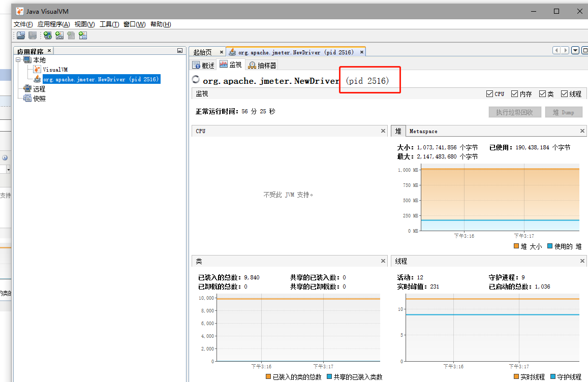588x382 pixels.
Task: Toggle the CPU checkbox
Action: (x=489, y=93)
